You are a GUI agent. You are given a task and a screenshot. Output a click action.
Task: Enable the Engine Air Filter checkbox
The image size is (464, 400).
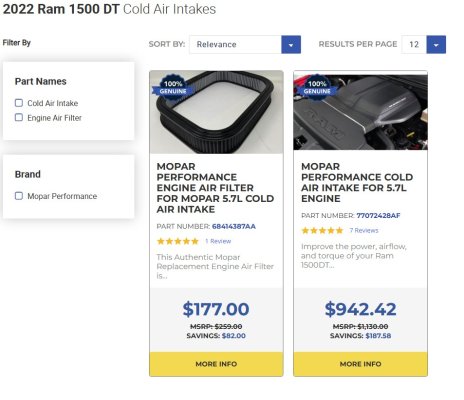pyautogui.click(x=19, y=117)
